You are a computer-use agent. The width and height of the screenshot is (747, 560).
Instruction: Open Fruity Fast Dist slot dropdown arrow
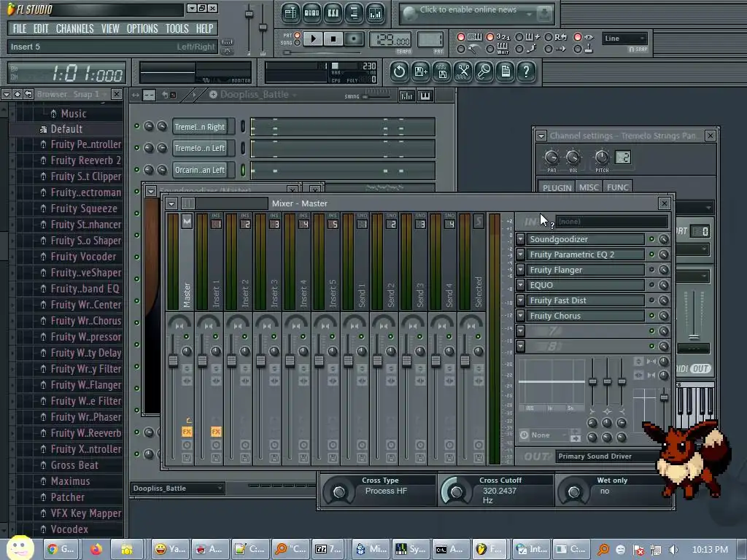tap(521, 300)
